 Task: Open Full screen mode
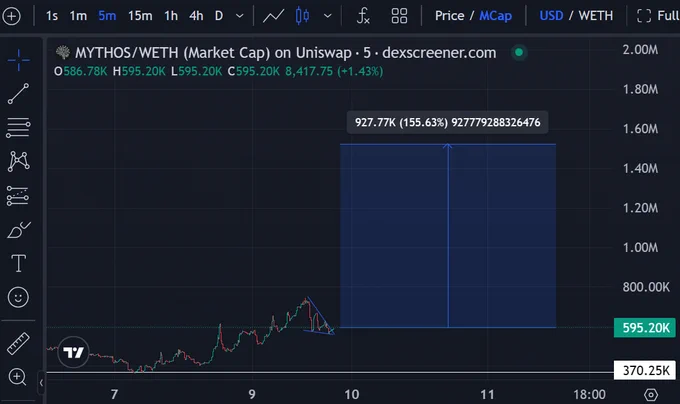click(657, 16)
